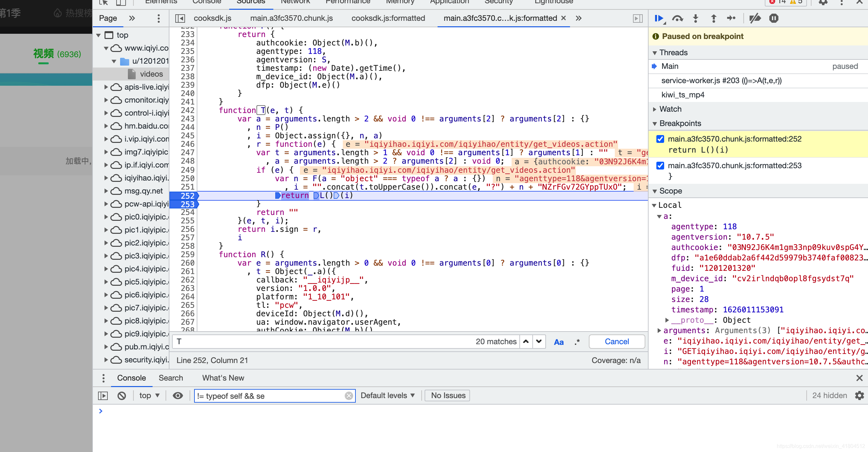This screenshot has height=452, width=868.
Task: Expand msg.qy.net domain
Action: pos(106,191)
